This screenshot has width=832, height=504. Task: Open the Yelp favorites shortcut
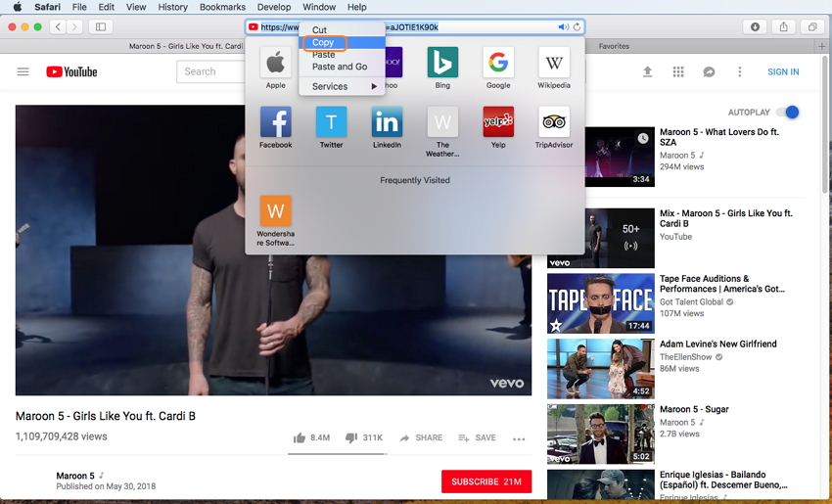(498, 122)
